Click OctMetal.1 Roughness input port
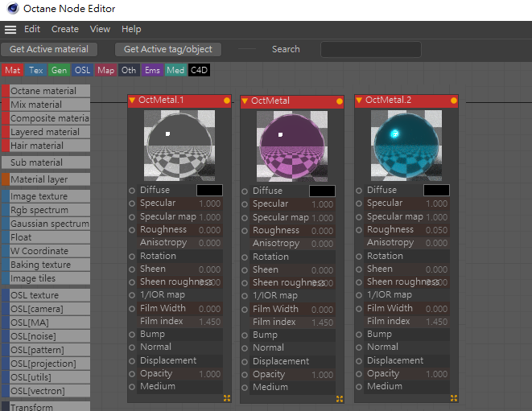 [x=132, y=230]
